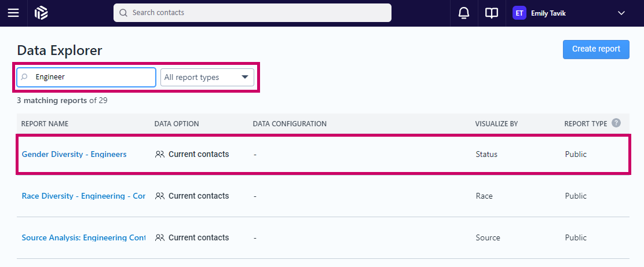Open the hamburger navigation menu
This screenshot has height=267, width=644.
[x=13, y=13]
